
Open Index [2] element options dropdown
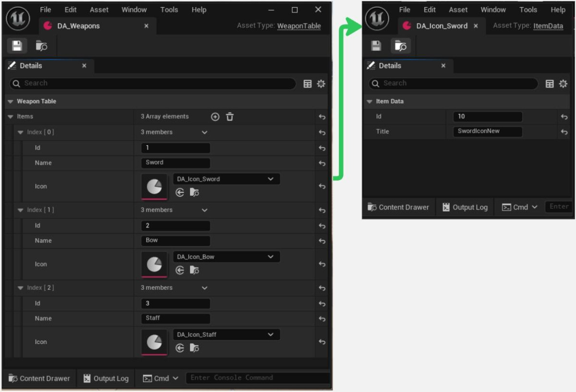point(204,288)
